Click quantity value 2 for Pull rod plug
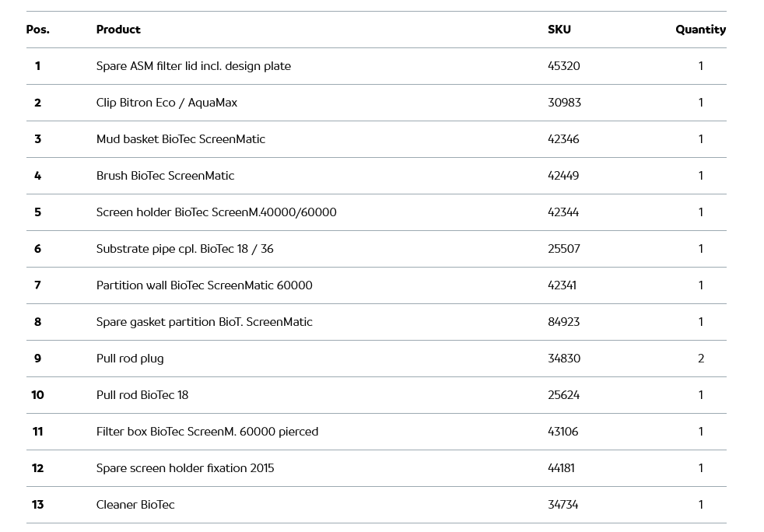 pos(700,359)
